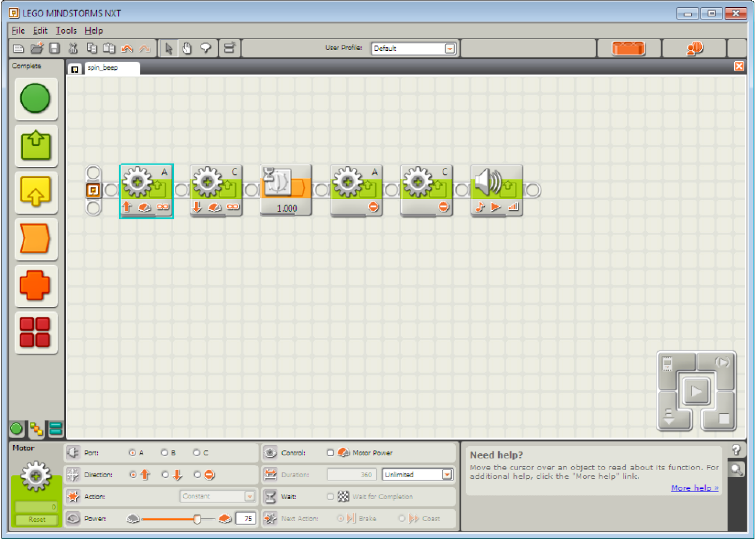Screen dimensions: 756x540
Task: Click the orange program start point icon
Action: tap(93, 190)
